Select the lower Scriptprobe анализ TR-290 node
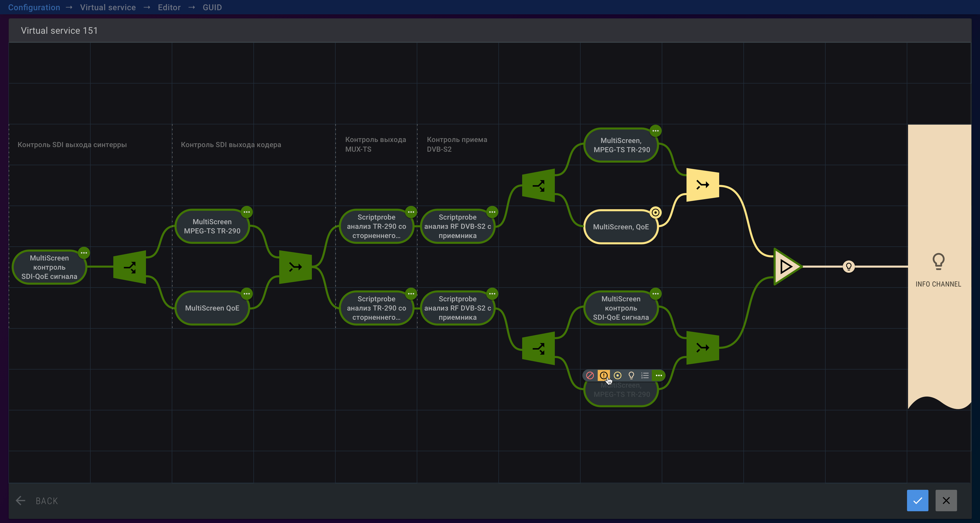The image size is (980, 523). coord(376,308)
